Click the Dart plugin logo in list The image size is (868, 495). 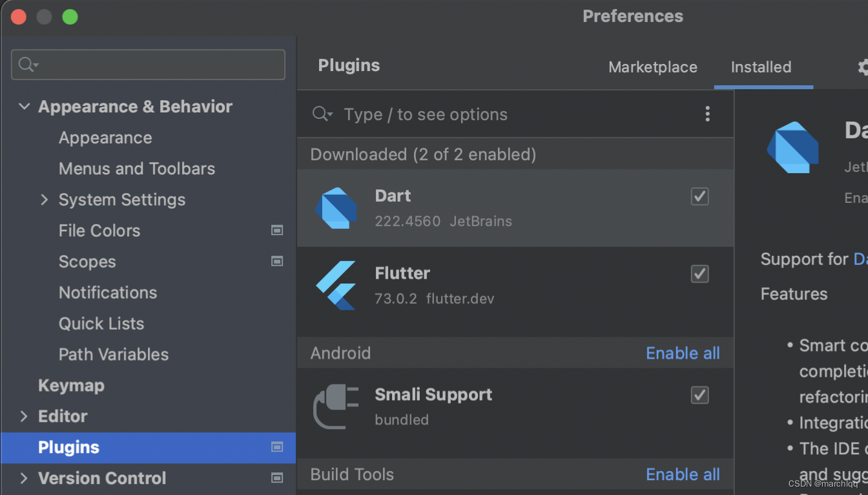[336, 208]
